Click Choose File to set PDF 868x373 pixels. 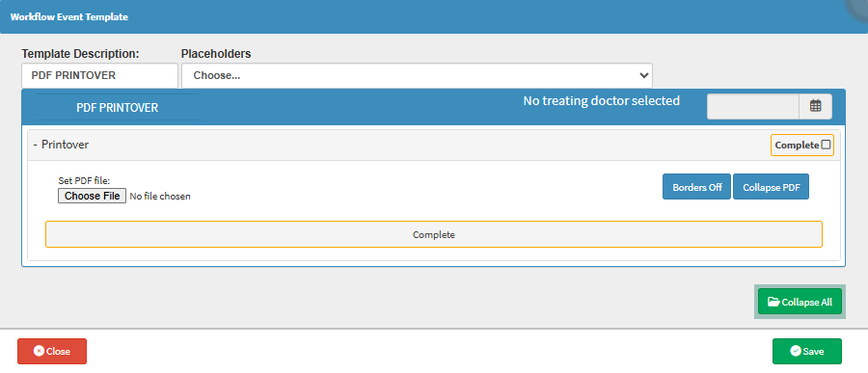(92, 196)
